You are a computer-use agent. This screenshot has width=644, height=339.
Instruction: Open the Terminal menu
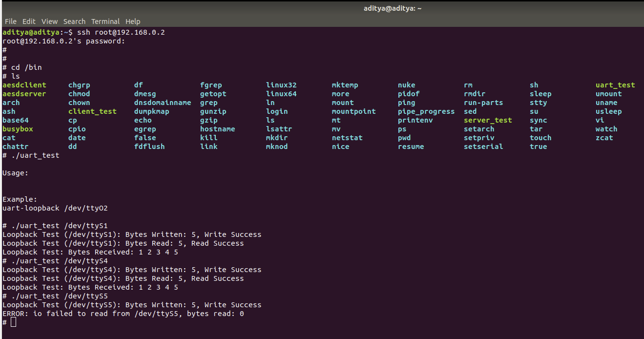tap(105, 21)
